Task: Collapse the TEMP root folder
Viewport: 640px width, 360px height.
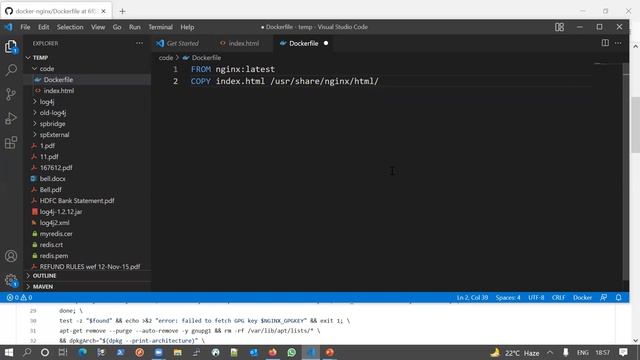Action: 28,58
